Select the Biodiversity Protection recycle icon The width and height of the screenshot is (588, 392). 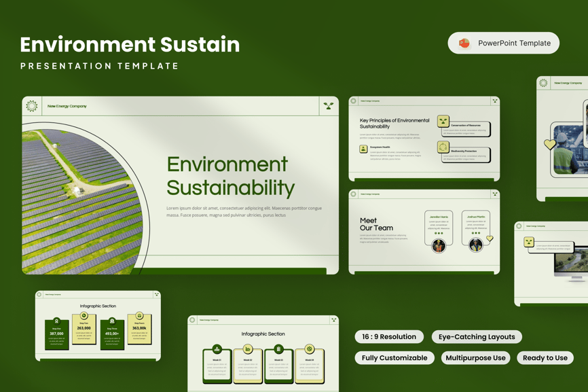tap(443, 147)
